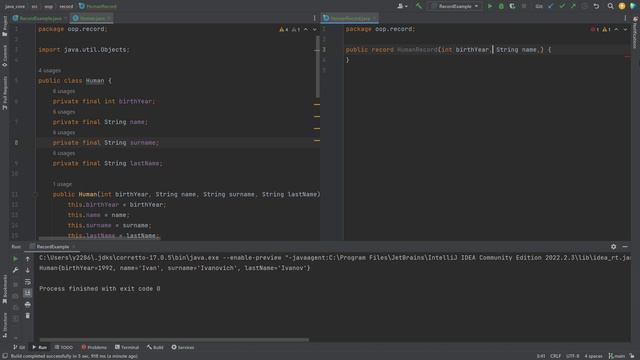This screenshot has height=360, width=640.
Task: Click the Git Update Project arrow icon
Action: point(551,6)
